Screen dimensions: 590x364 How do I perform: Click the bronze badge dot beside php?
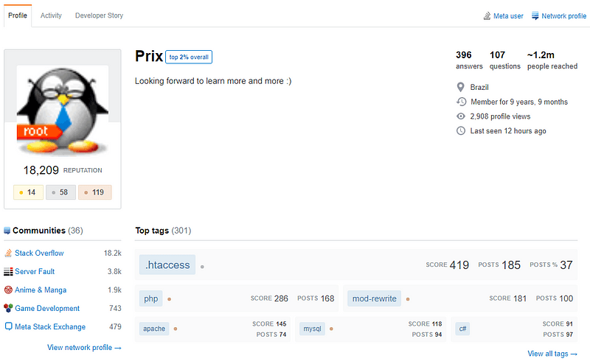point(170,299)
